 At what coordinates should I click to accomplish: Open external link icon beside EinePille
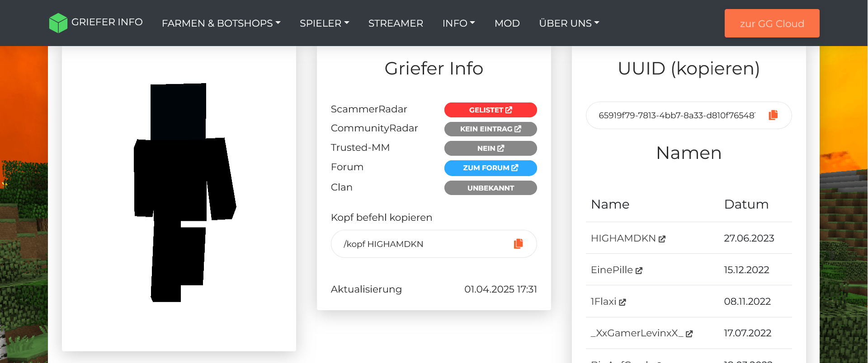coord(639,270)
